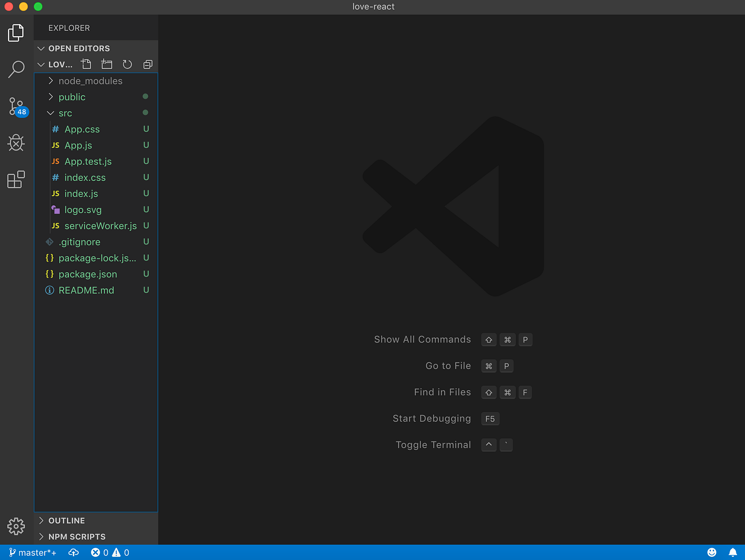Click the feedback smiley icon
This screenshot has width=745, height=560.
pyautogui.click(x=712, y=553)
